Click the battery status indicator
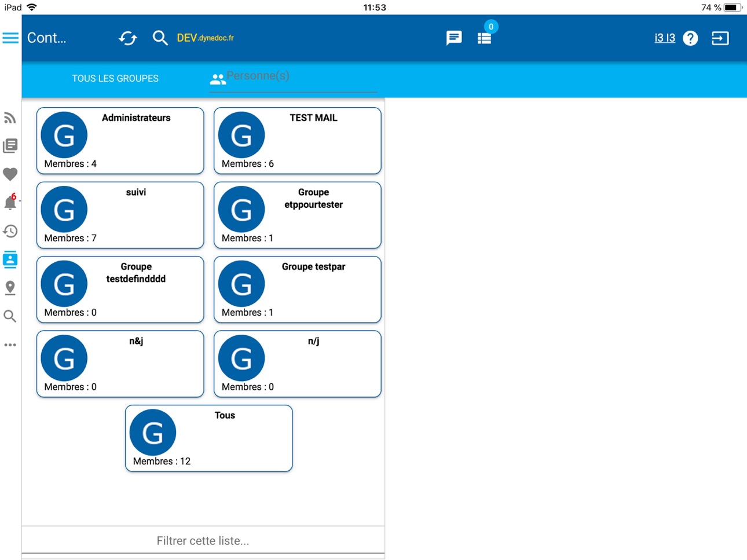 733,8
